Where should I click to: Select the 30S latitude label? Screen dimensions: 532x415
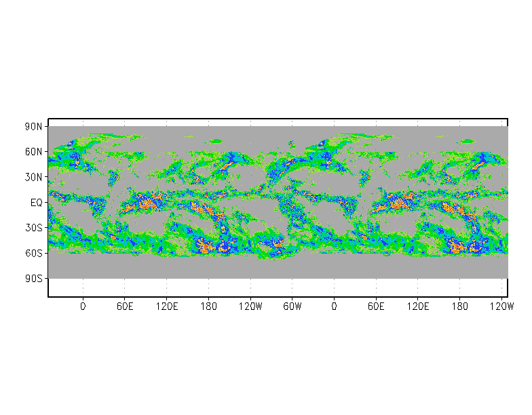tap(34, 228)
